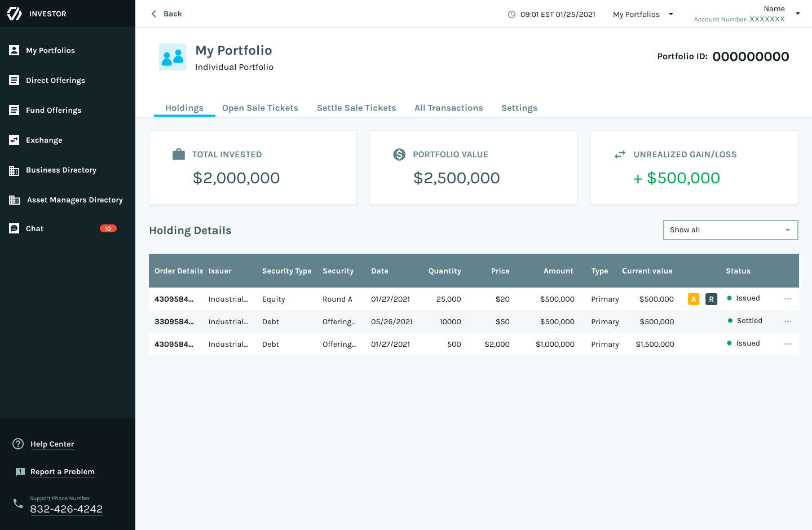Switch to the Settings tab
The width and height of the screenshot is (812, 530).
pyautogui.click(x=519, y=108)
